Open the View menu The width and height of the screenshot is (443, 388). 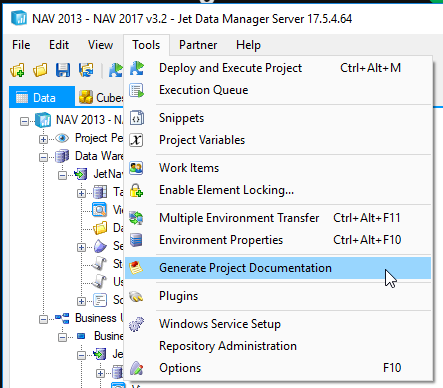[x=100, y=45]
